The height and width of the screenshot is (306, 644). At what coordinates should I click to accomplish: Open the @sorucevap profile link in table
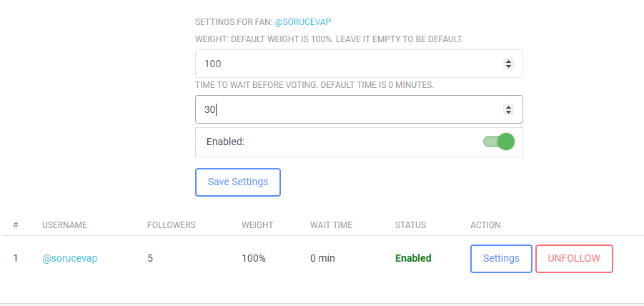(x=69, y=258)
